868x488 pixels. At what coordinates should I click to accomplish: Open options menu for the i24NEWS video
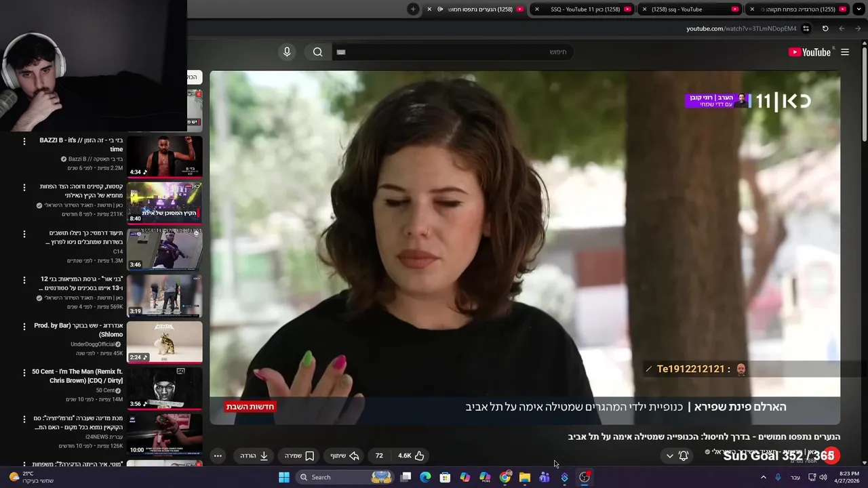pos(24,419)
